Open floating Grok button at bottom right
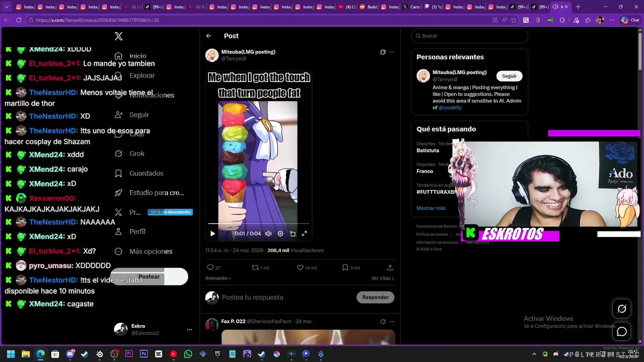Image resolution: width=644 pixels, height=362 pixels. 622,309
